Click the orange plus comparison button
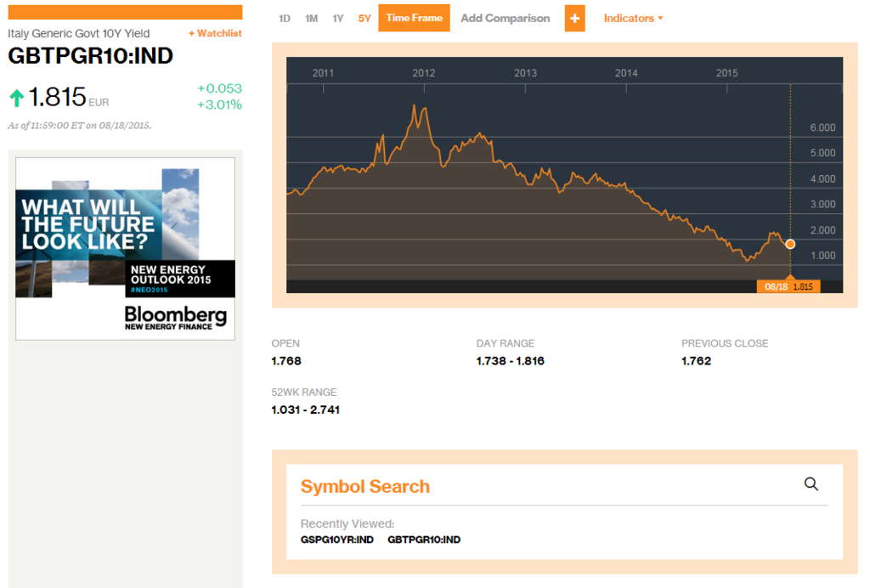 574,19
